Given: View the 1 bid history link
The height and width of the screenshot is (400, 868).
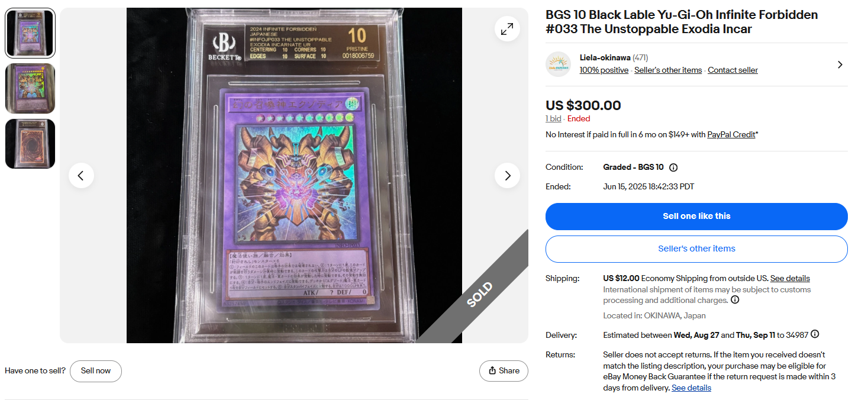Looking at the screenshot, I should pos(553,118).
